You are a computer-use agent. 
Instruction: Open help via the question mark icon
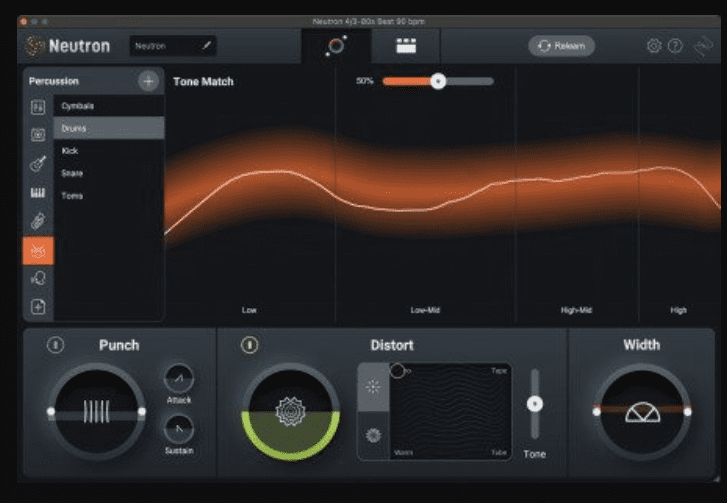pyautogui.click(x=676, y=46)
